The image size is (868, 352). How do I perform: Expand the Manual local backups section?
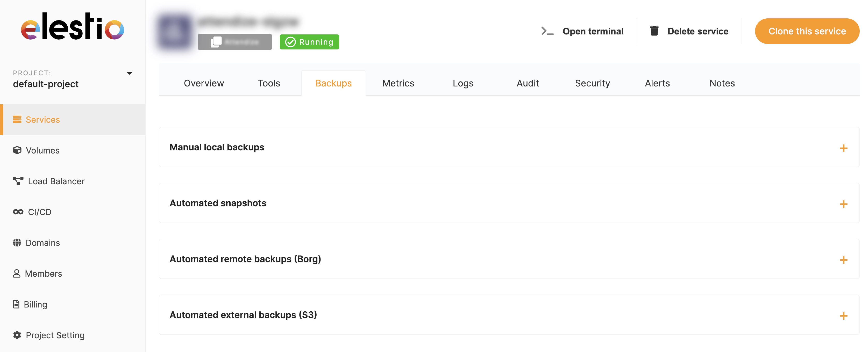click(843, 147)
